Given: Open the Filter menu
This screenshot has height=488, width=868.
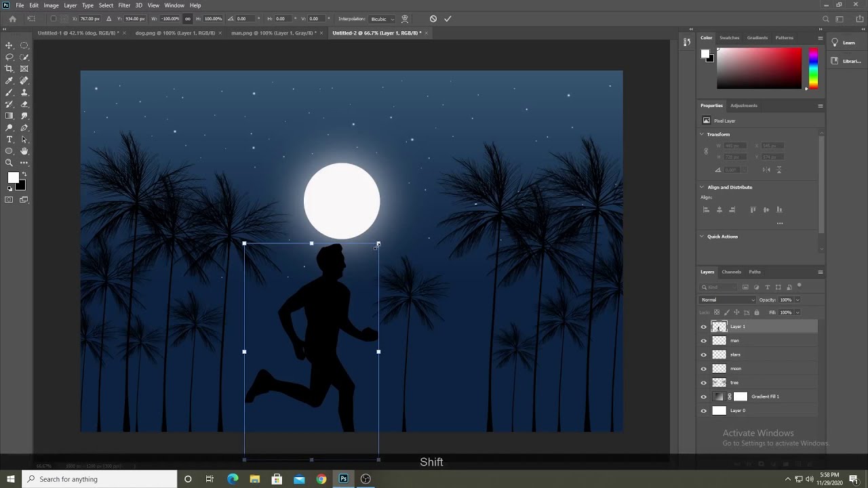Looking at the screenshot, I should pos(124,5).
